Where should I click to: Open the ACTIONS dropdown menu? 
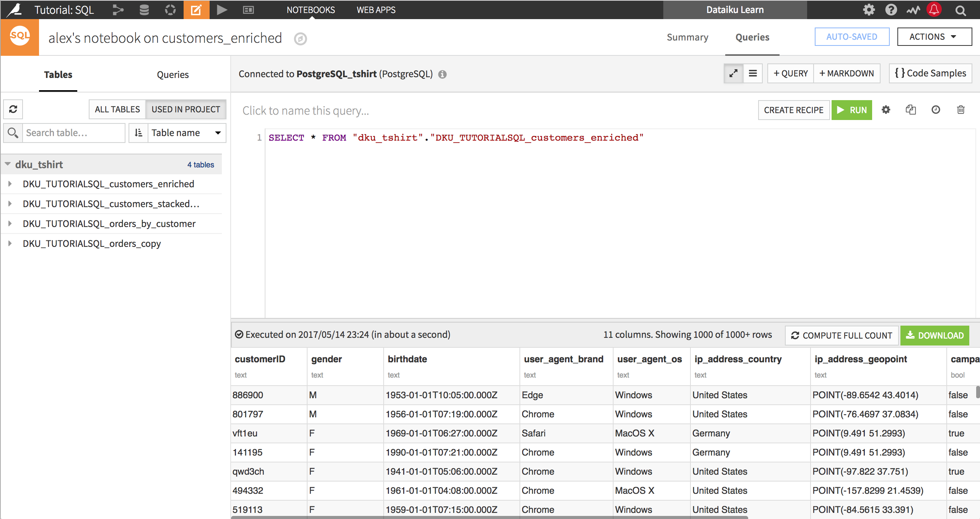pos(934,37)
